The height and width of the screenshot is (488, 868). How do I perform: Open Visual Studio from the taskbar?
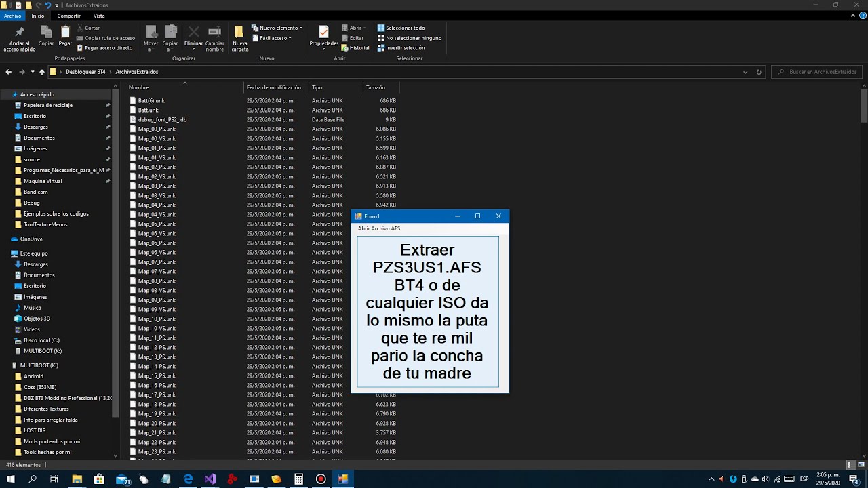pos(210,479)
